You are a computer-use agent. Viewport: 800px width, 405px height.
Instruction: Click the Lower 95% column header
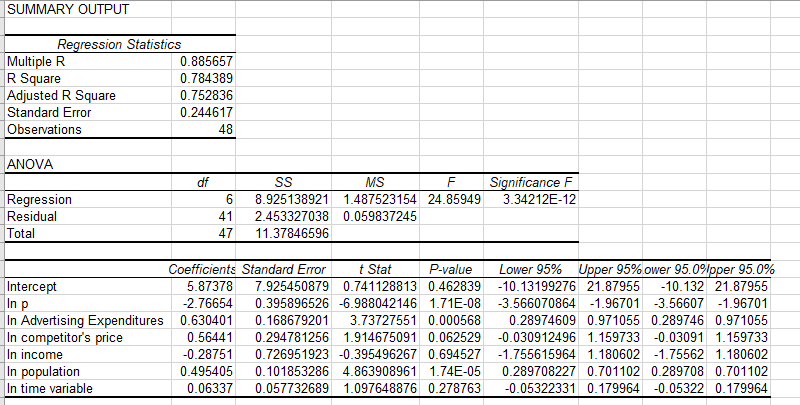[x=531, y=269]
